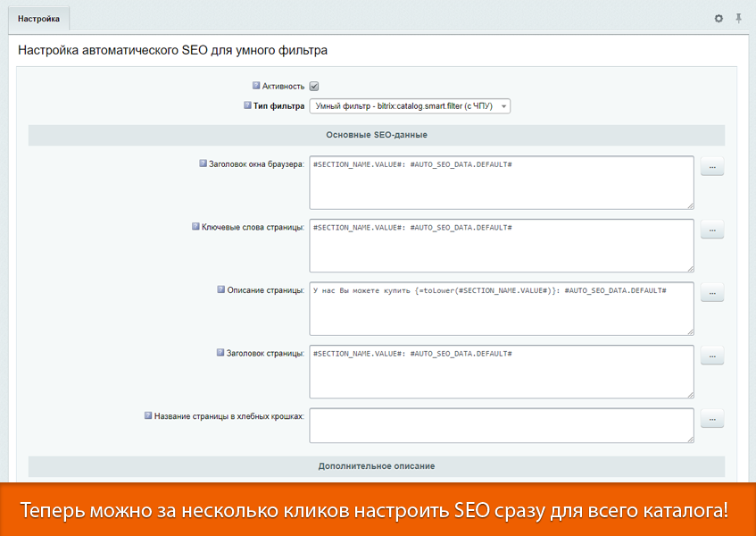This screenshot has height=536, width=756.
Task: Click the Описание страницы text area
Action: tap(500, 308)
